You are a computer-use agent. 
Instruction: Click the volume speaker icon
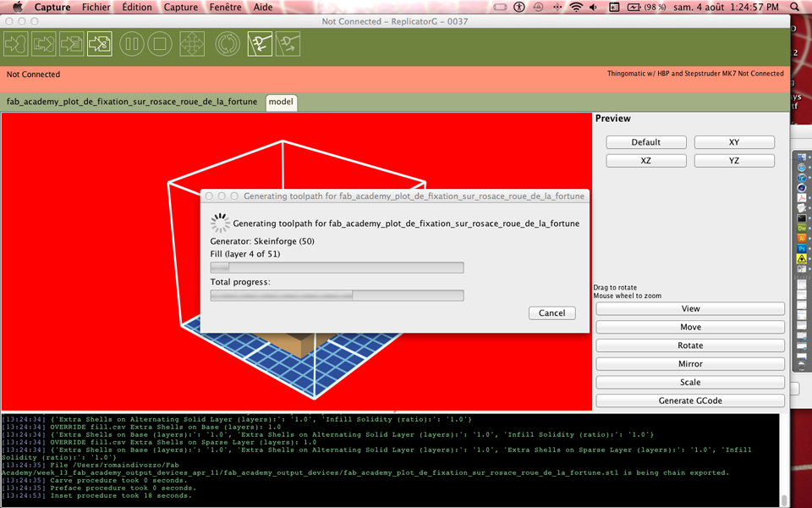594,7
